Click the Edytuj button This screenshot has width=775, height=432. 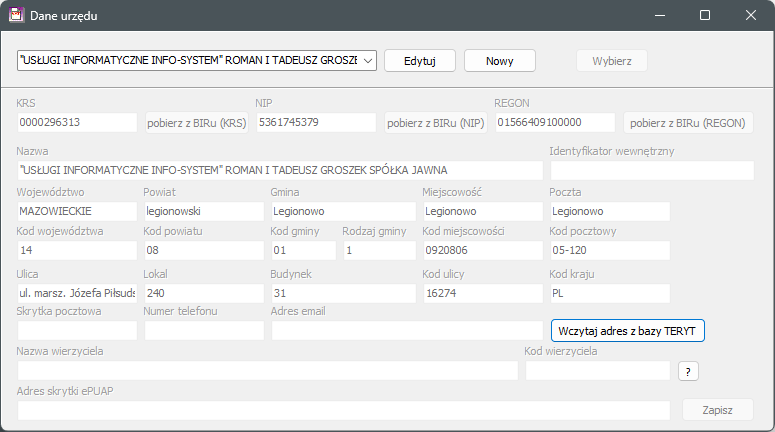[420, 61]
